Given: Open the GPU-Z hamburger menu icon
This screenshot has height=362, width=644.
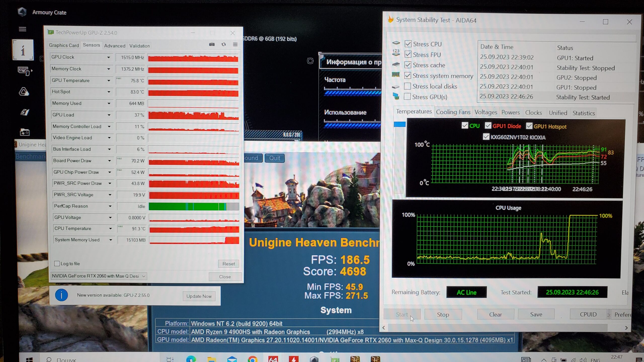Looking at the screenshot, I should point(235,44).
